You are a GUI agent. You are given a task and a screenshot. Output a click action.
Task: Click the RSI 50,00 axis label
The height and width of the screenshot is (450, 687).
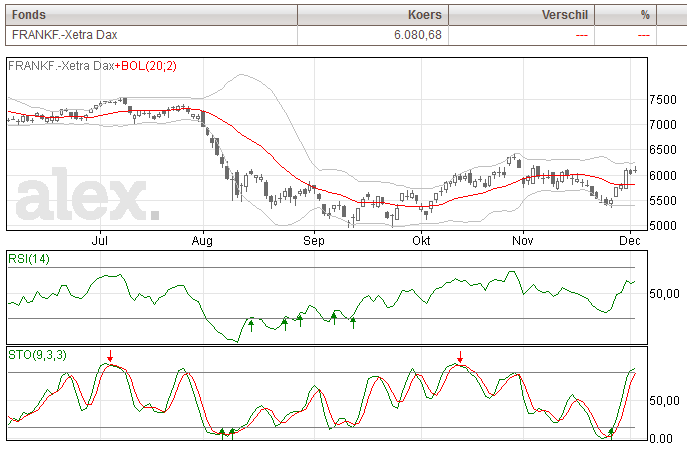[664, 294]
